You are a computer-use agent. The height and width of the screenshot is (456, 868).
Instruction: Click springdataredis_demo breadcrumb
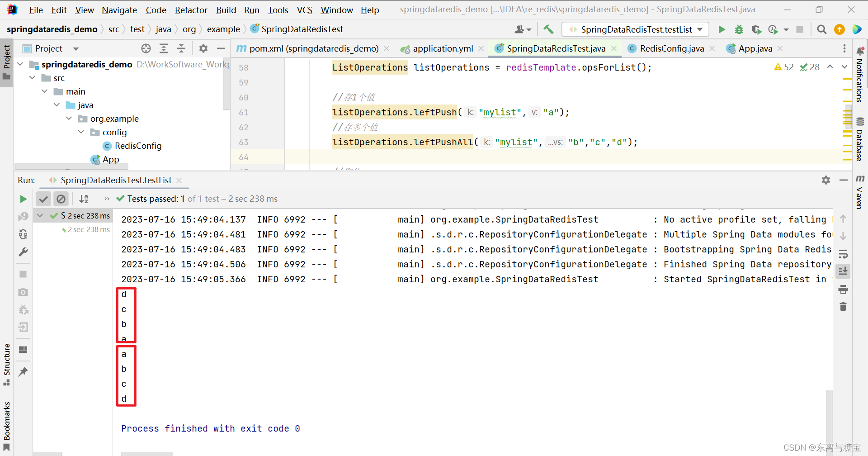(x=52, y=29)
